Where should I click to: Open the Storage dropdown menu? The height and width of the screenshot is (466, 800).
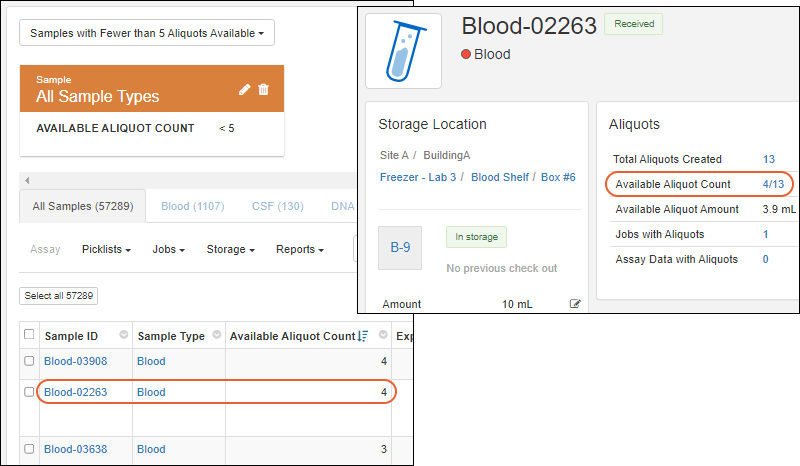[230, 250]
